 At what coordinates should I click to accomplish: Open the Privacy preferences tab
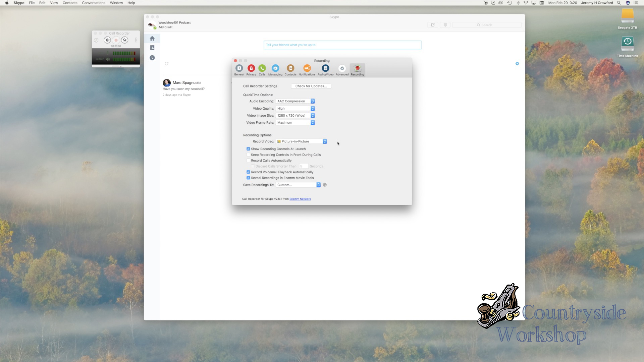pyautogui.click(x=251, y=70)
